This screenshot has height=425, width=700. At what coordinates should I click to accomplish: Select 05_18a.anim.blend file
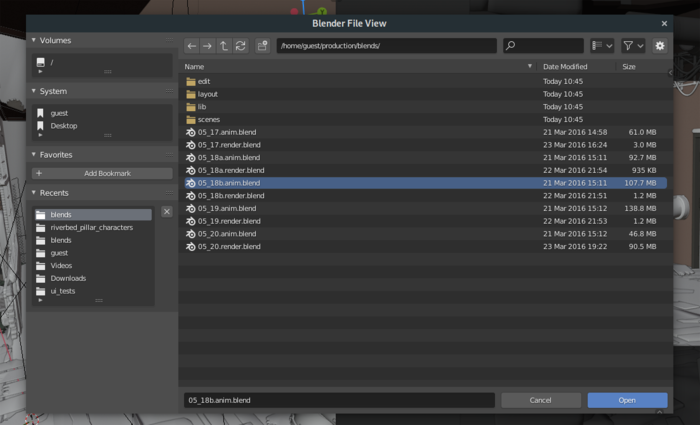[x=425, y=158]
